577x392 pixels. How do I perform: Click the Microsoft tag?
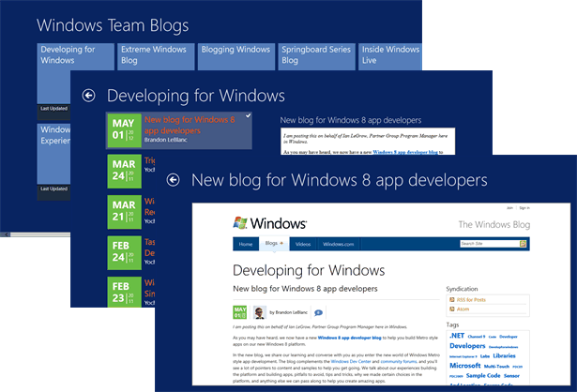pyautogui.click(x=465, y=366)
